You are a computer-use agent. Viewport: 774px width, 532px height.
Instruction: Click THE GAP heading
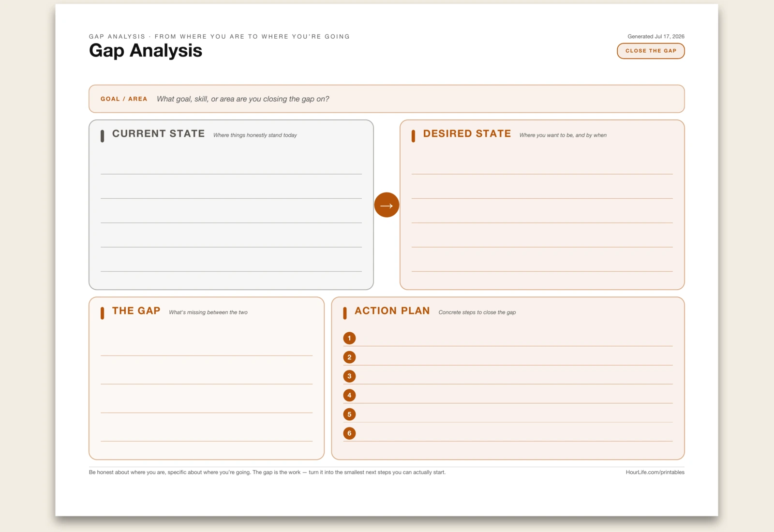coord(136,311)
